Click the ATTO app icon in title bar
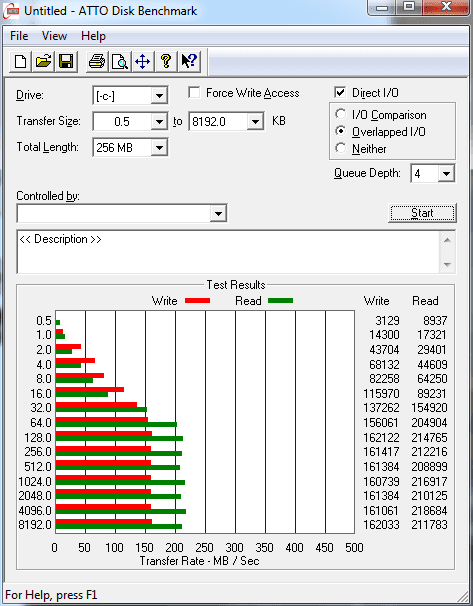The width and height of the screenshot is (473, 606). (10, 11)
